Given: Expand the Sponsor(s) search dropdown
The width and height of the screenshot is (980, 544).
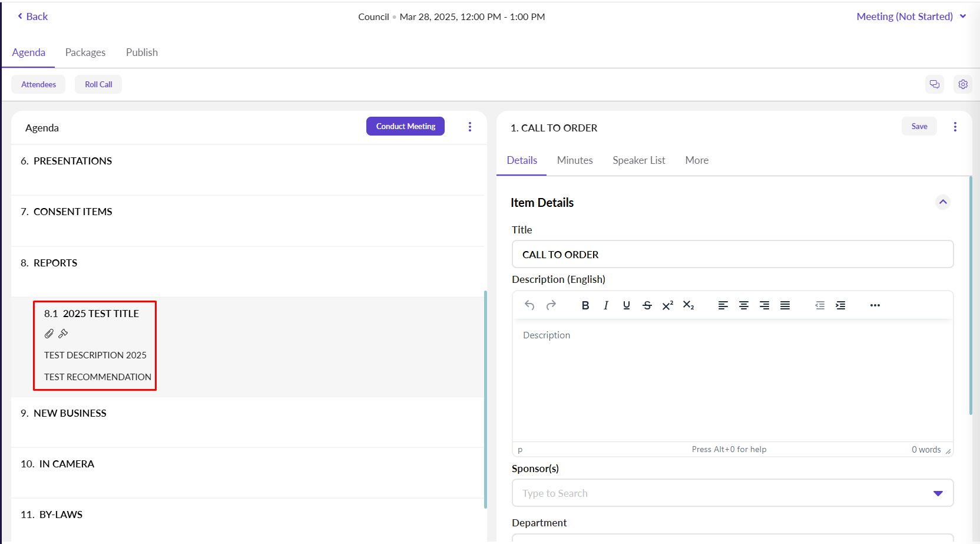Looking at the screenshot, I should click(938, 493).
